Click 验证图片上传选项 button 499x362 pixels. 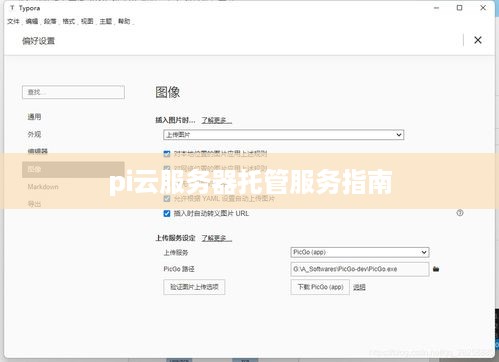click(194, 287)
